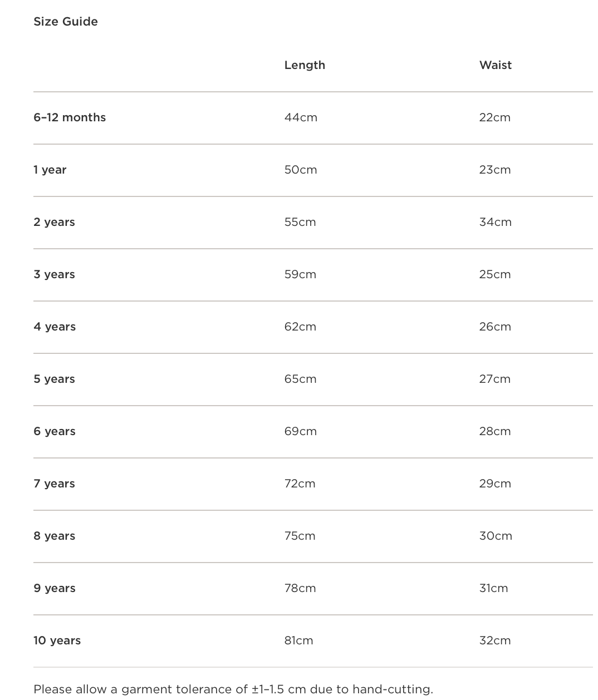Select the 8 years row label

pos(55,536)
